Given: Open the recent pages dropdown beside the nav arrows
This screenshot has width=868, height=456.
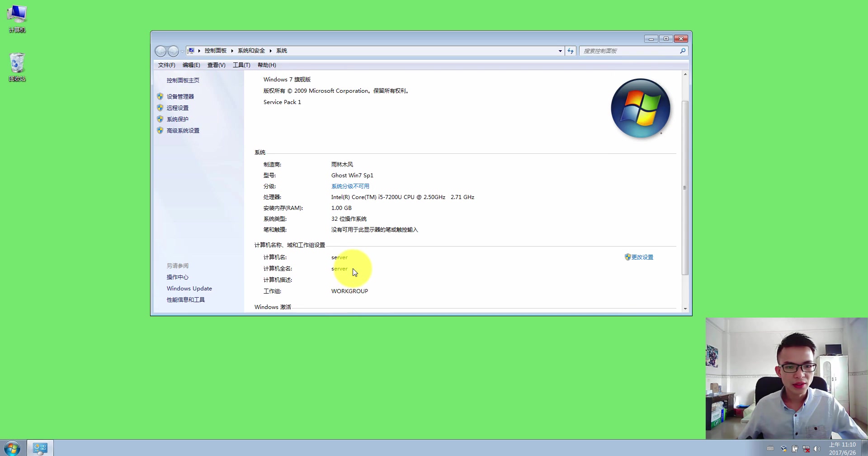Looking at the screenshot, I should 182,51.
